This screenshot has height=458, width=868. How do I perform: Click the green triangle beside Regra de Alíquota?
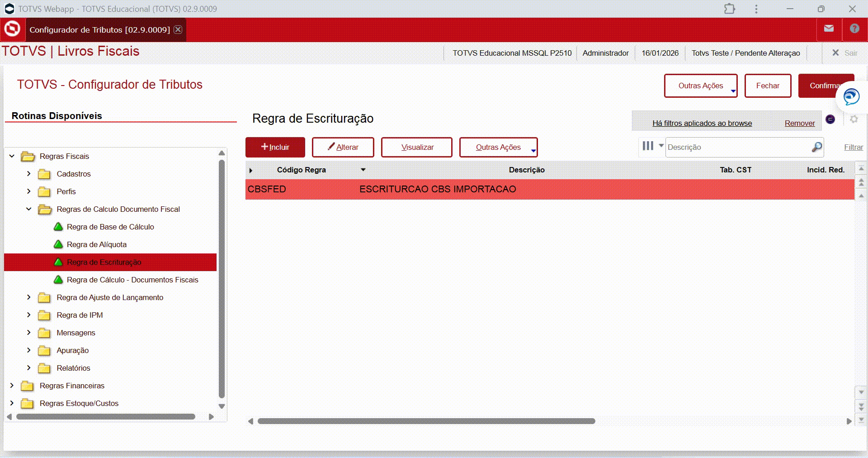58,244
